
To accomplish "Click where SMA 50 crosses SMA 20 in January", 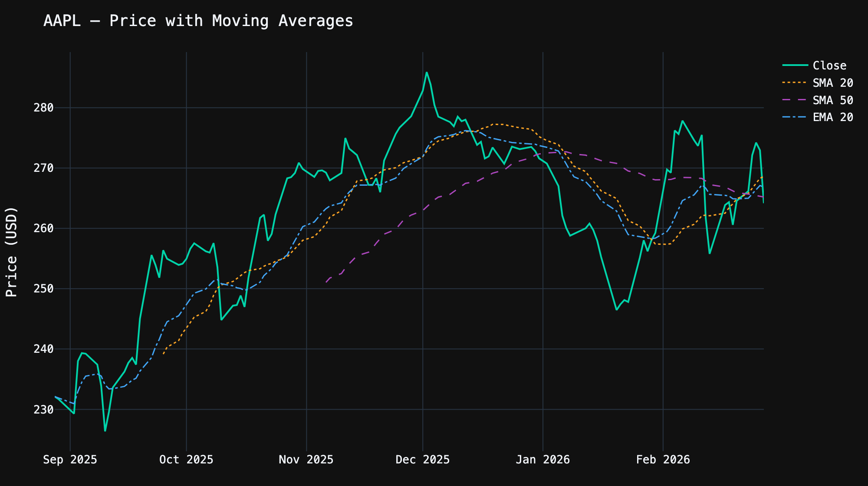I will (x=565, y=153).
